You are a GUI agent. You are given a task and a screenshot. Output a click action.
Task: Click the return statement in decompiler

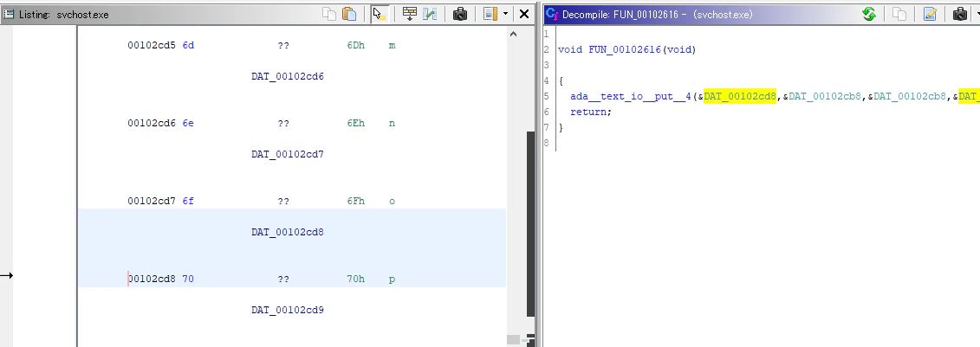[x=591, y=112]
